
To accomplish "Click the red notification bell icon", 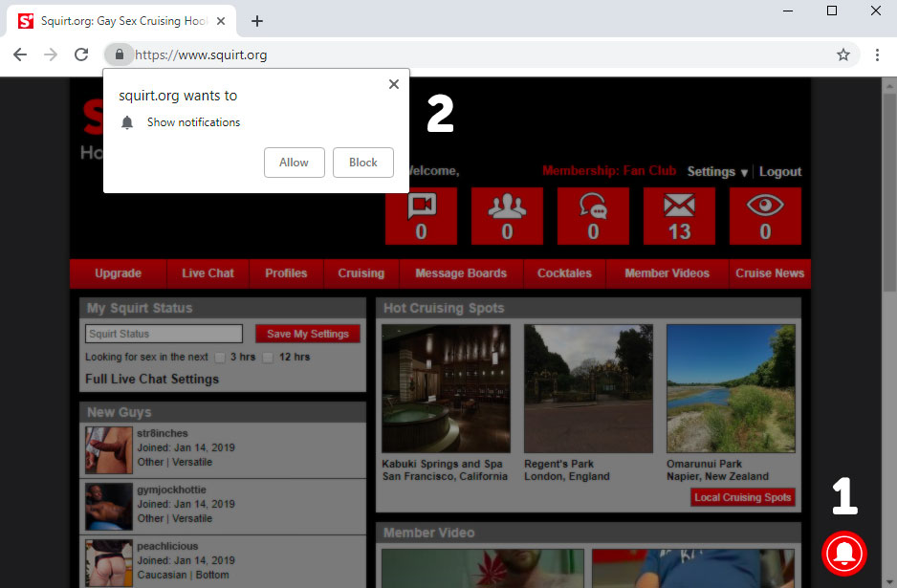I will 844,554.
